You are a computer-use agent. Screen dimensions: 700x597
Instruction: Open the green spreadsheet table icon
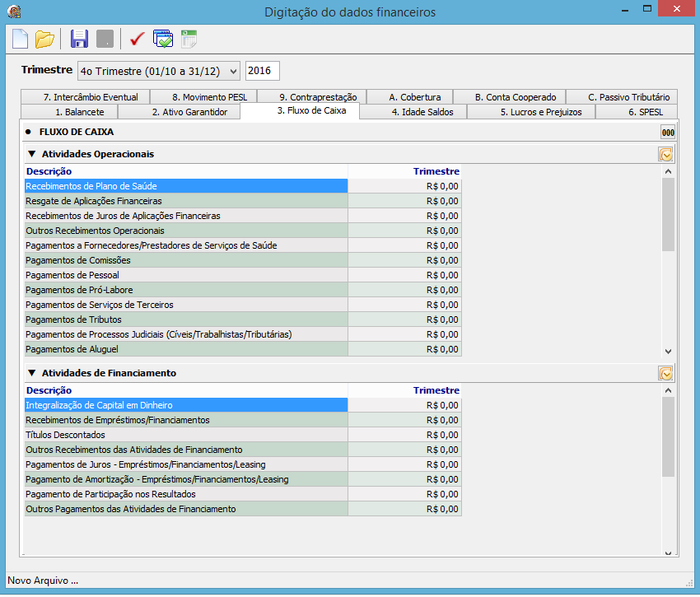[189, 39]
